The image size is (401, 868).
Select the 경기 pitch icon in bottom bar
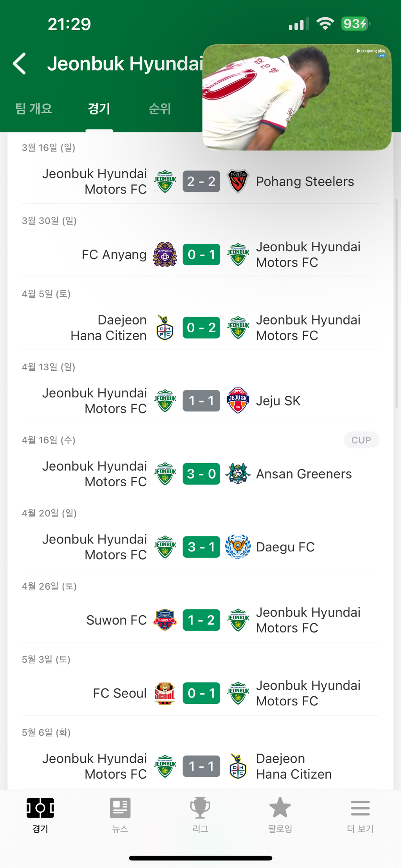tap(40, 808)
